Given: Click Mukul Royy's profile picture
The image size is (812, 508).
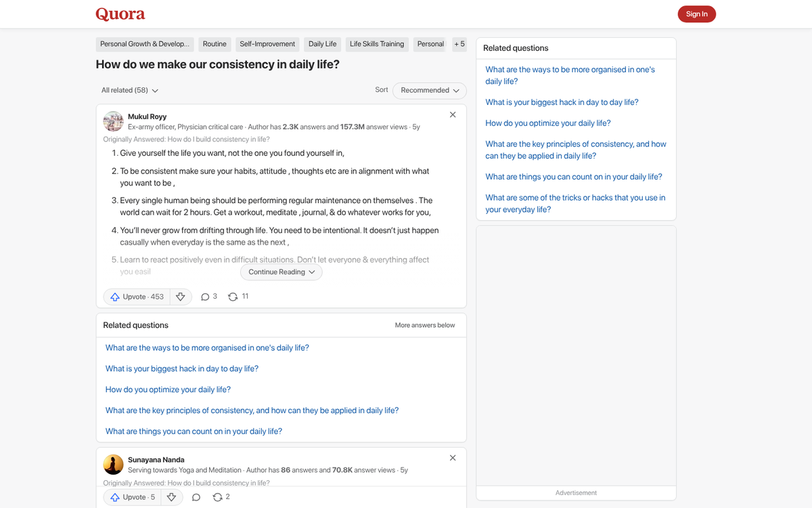Looking at the screenshot, I should (113, 121).
